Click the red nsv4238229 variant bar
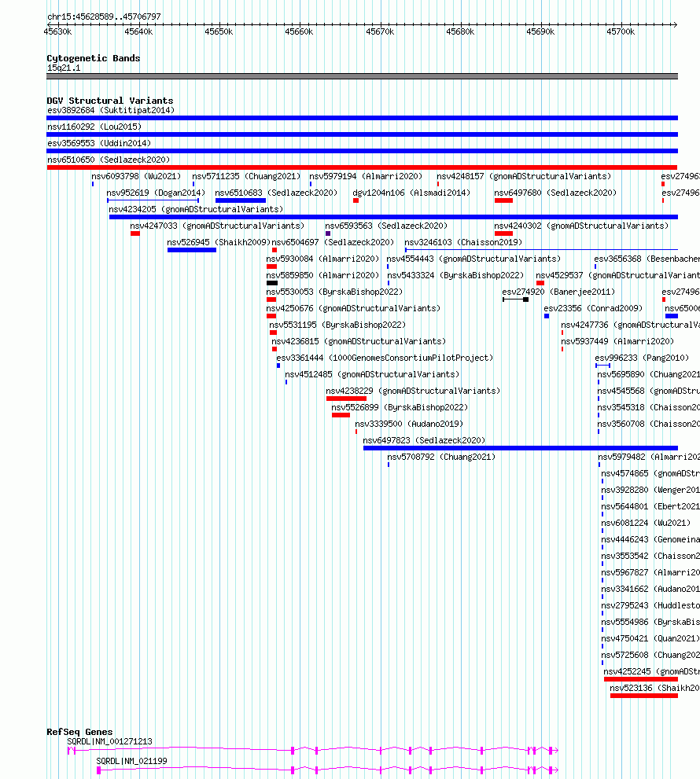Viewport: 700px width, 779px height. click(347, 399)
